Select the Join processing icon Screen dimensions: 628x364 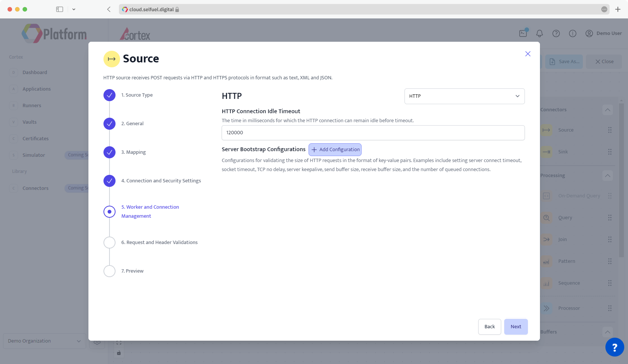546,240
